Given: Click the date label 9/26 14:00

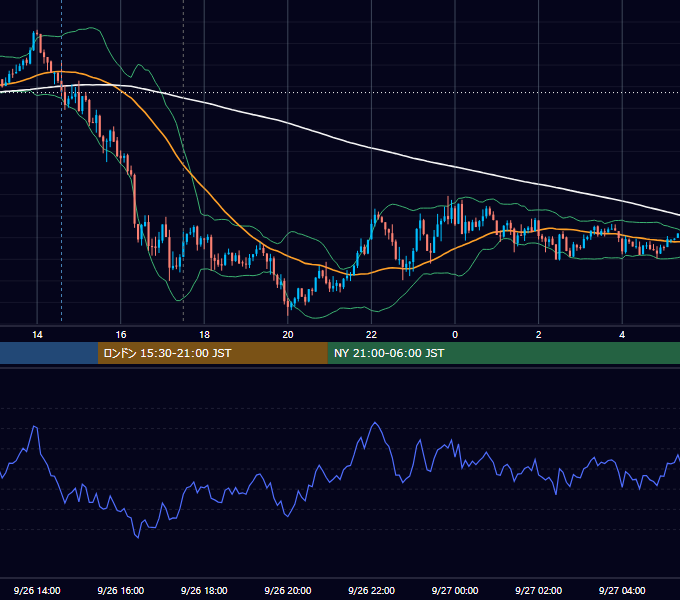Looking at the screenshot, I should coord(37,590).
